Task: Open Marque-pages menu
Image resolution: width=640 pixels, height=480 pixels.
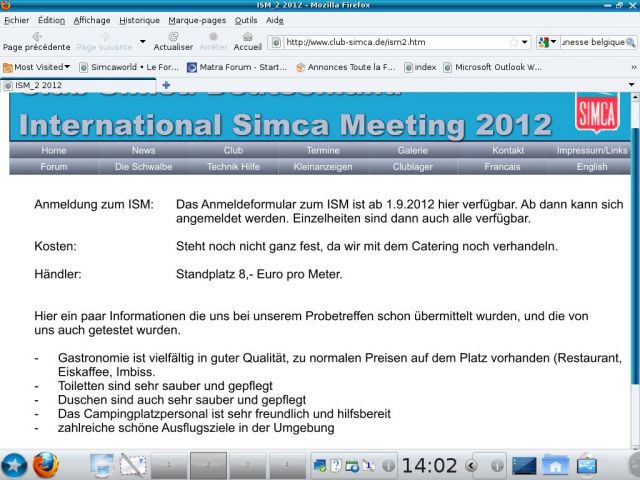Action: pos(197,20)
